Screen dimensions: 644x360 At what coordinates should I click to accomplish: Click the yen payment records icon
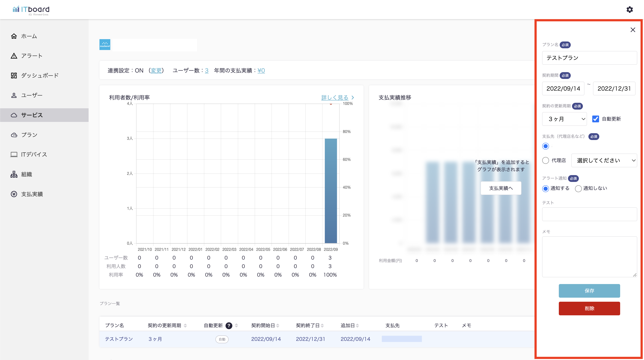click(14, 194)
